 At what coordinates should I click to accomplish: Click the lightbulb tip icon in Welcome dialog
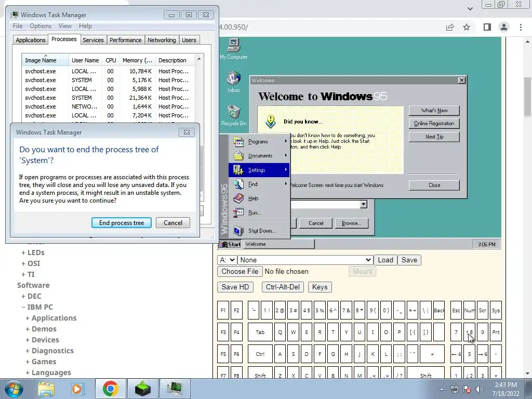pyautogui.click(x=270, y=122)
